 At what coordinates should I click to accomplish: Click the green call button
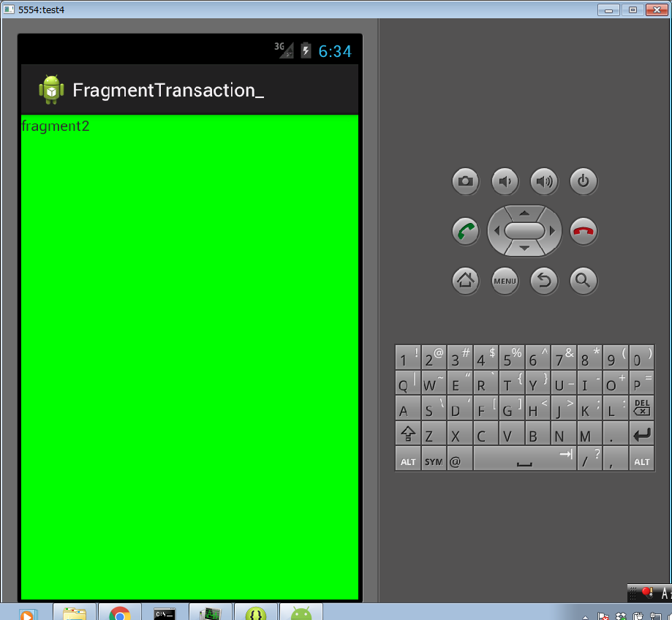coord(466,231)
